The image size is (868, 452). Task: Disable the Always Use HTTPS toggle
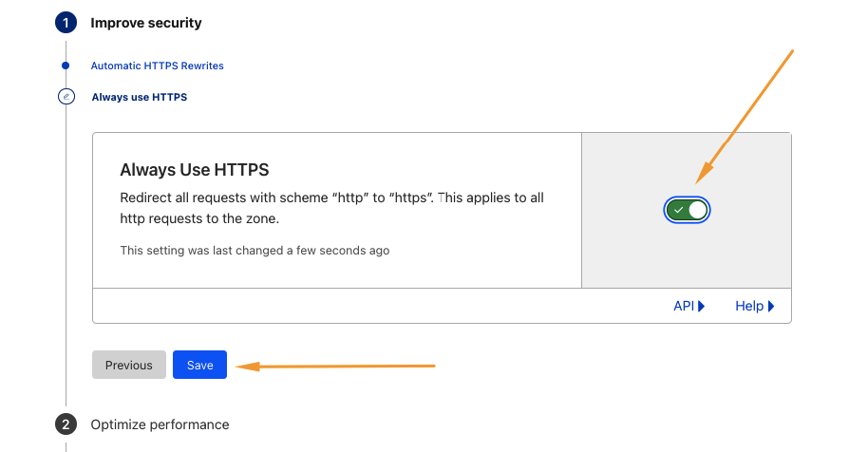tap(688, 210)
